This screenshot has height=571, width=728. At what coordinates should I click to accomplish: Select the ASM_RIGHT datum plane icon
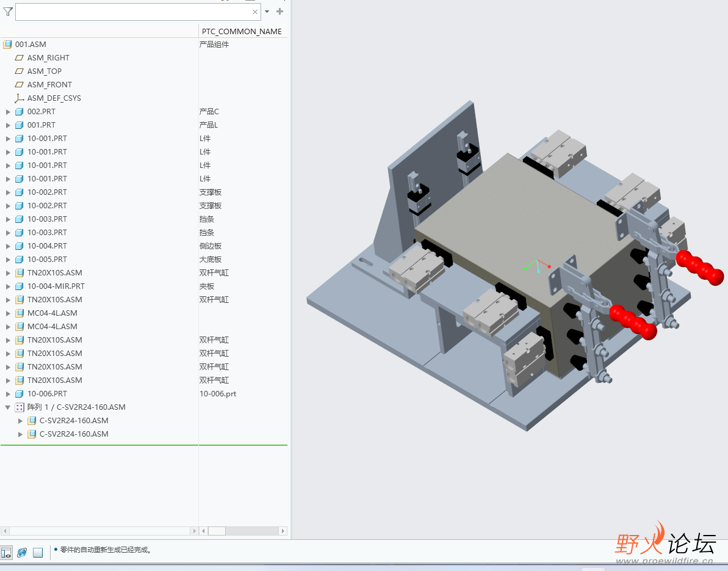(19, 57)
